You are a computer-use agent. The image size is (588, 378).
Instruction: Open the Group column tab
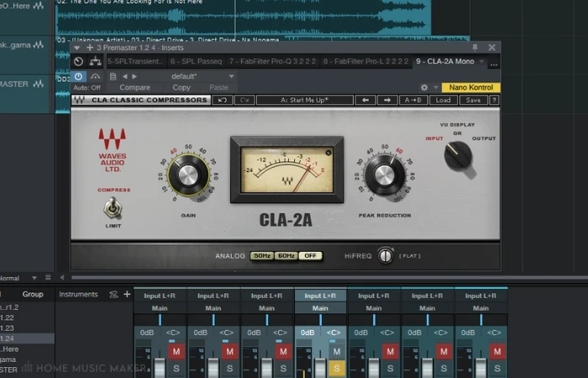33,294
